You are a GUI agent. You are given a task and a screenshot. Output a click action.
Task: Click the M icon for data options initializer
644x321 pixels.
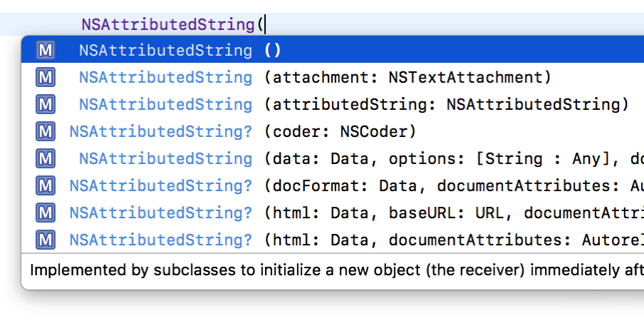45,158
